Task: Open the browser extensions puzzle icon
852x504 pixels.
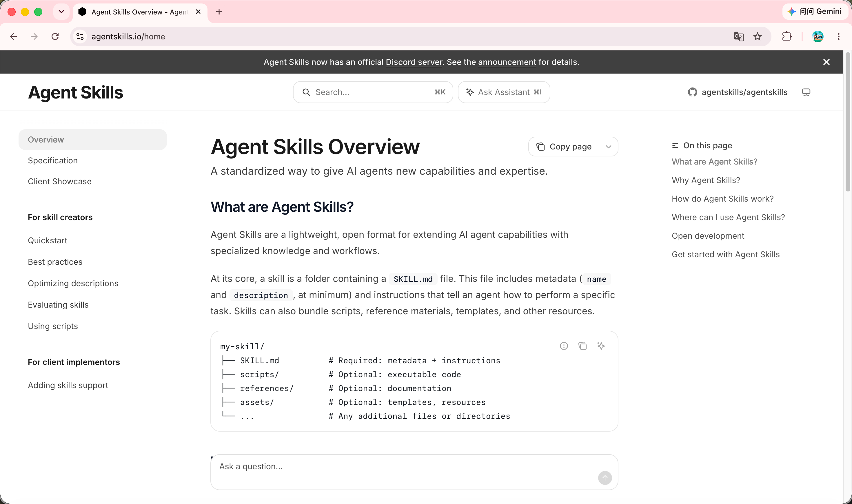Action: point(787,36)
